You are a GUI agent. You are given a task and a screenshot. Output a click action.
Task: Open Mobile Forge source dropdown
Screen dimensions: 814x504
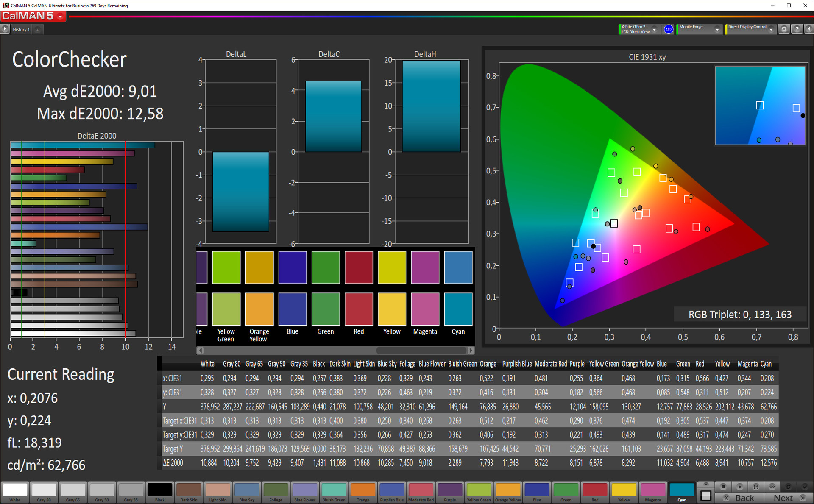click(717, 29)
